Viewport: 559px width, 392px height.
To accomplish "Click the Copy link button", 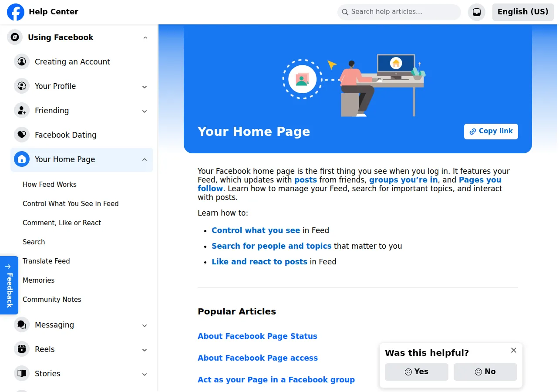I will pyautogui.click(x=491, y=132).
